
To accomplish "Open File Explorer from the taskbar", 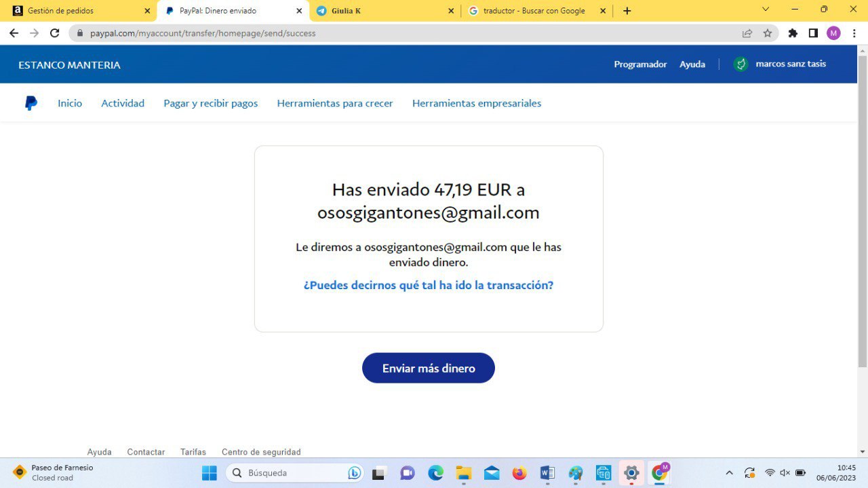I will [464, 473].
